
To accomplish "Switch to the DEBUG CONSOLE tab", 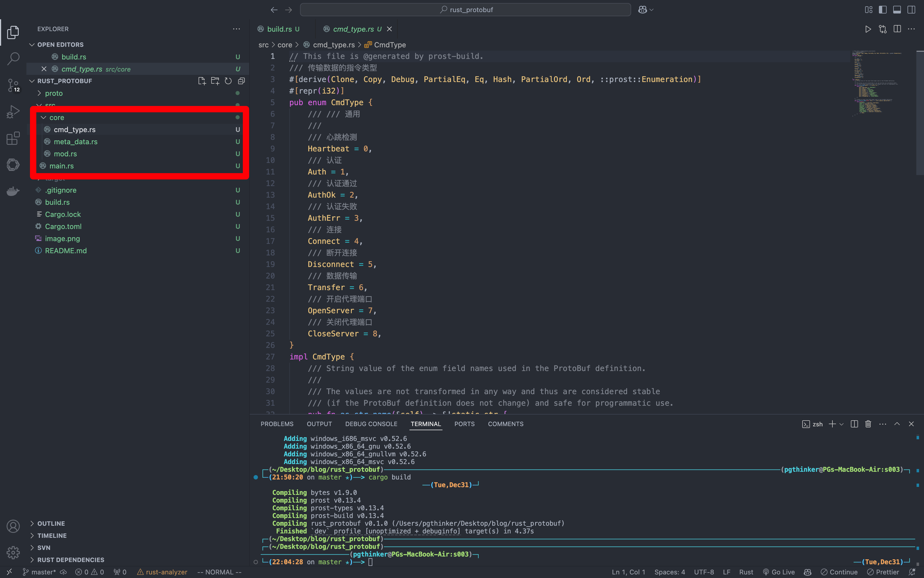I will [371, 424].
